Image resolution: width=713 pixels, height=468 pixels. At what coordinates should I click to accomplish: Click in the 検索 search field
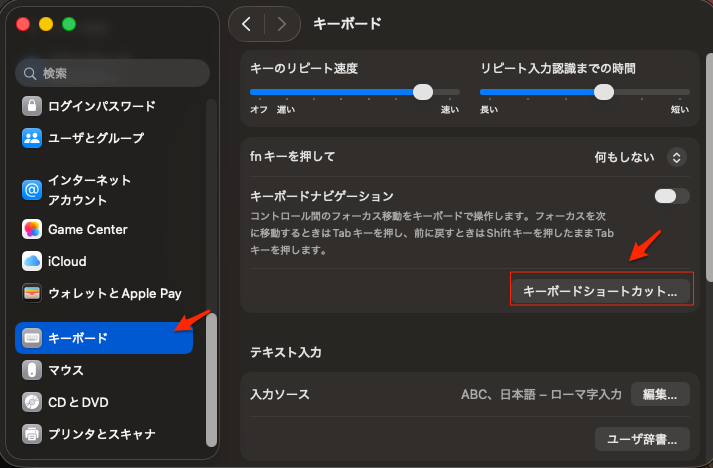(x=112, y=73)
